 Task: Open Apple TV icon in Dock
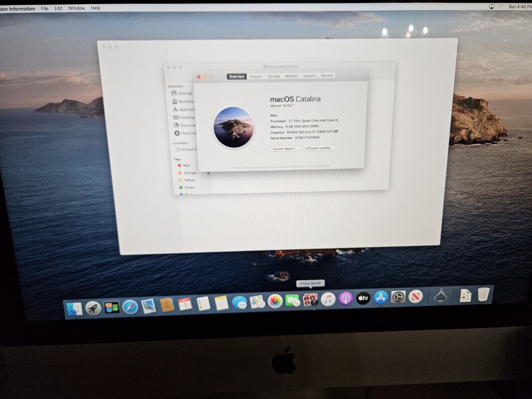363,298
